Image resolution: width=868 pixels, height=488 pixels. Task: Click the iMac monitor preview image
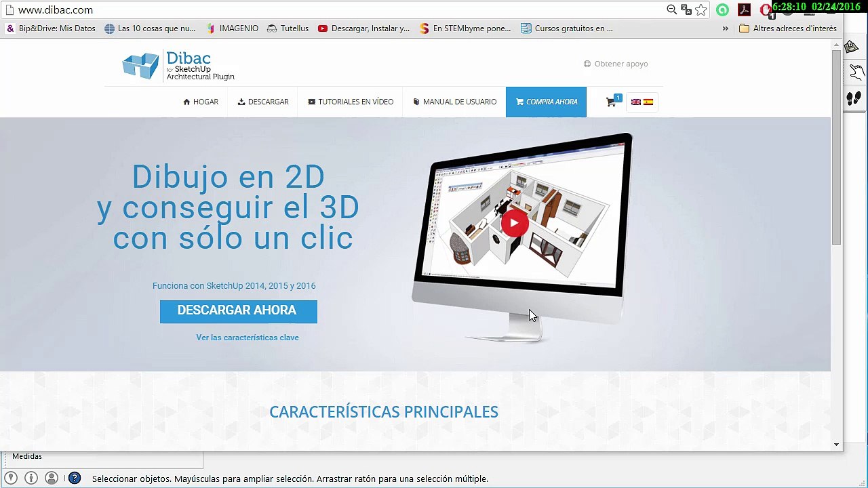pos(522,237)
